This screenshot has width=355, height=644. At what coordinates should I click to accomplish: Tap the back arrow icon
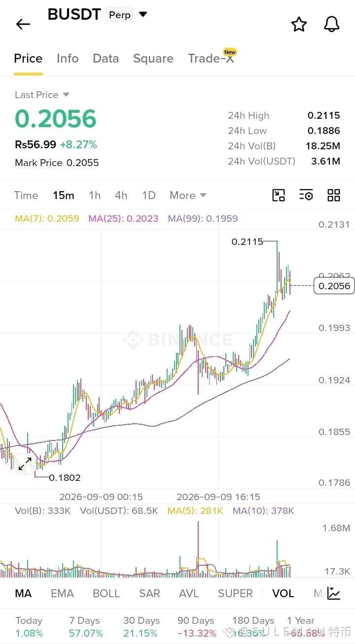pos(23,24)
